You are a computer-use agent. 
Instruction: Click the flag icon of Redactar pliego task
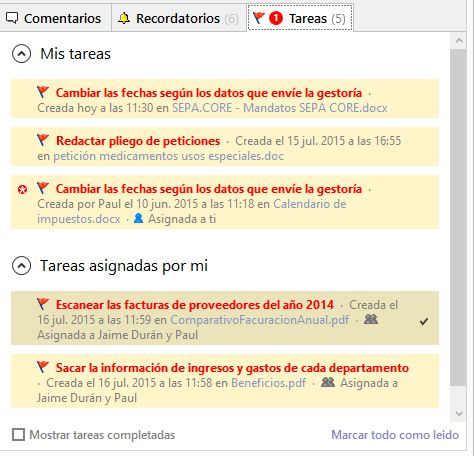[43, 140]
